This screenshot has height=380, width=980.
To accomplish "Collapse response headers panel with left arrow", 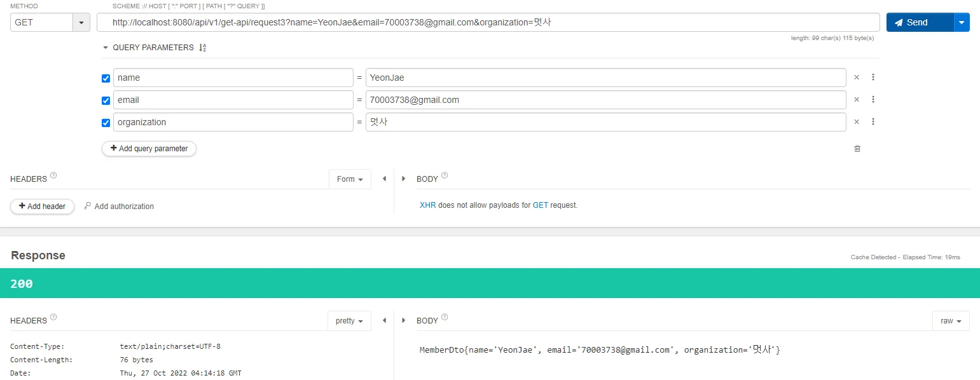I will (x=384, y=321).
